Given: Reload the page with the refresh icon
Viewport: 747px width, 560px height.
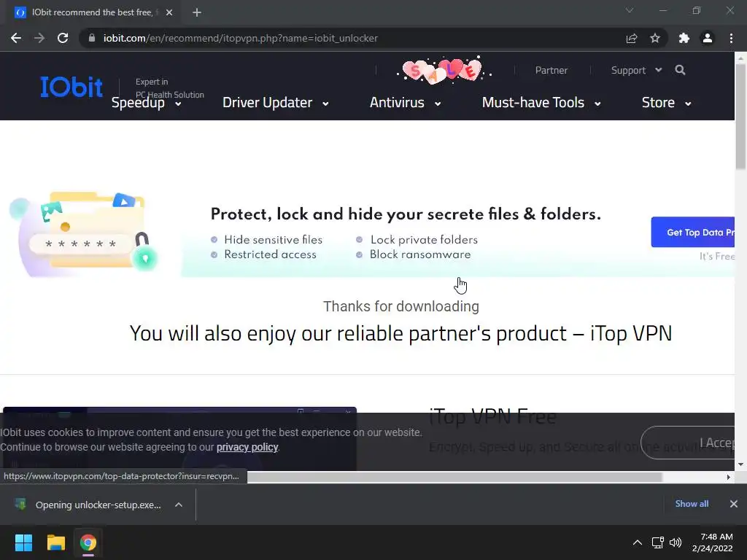Looking at the screenshot, I should pyautogui.click(x=63, y=38).
